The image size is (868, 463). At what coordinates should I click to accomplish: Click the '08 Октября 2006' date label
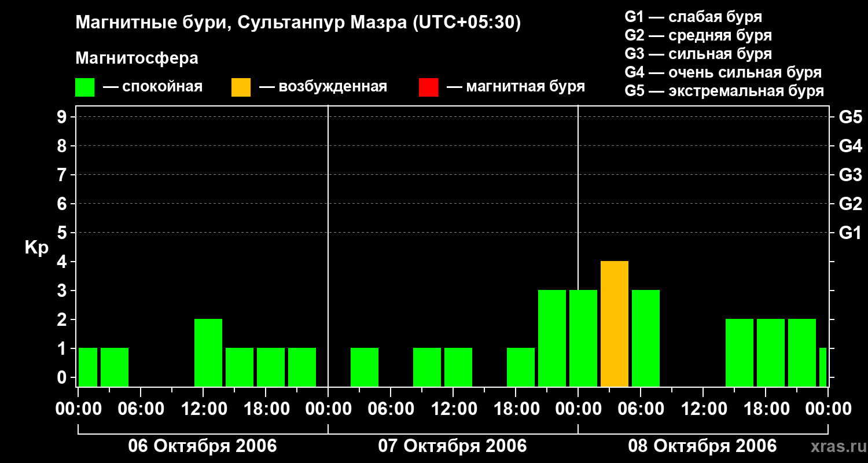click(703, 446)
